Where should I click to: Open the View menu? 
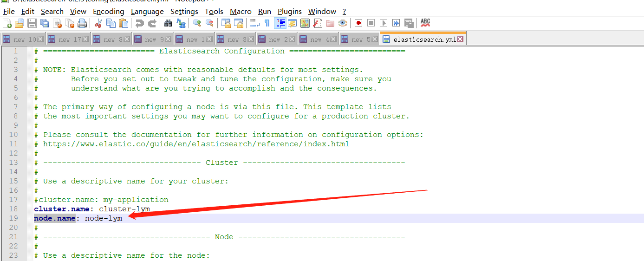pyautogui.click(x=78, y=11)
